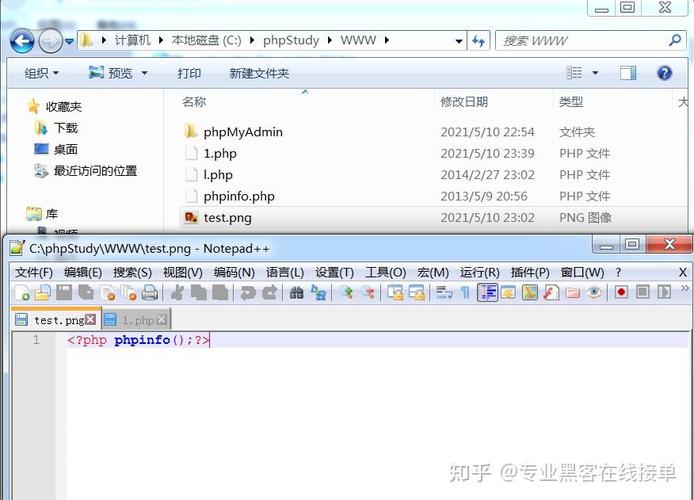Expand the toolbar overflow chevron

684,289
